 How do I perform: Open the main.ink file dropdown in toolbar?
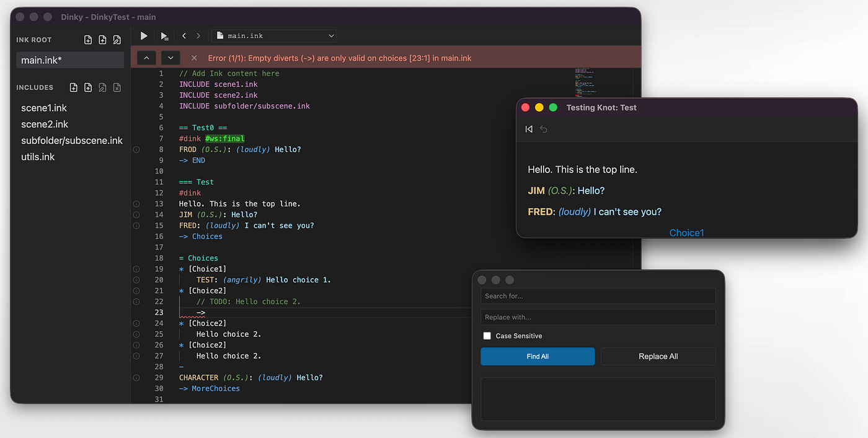[274, 36]
